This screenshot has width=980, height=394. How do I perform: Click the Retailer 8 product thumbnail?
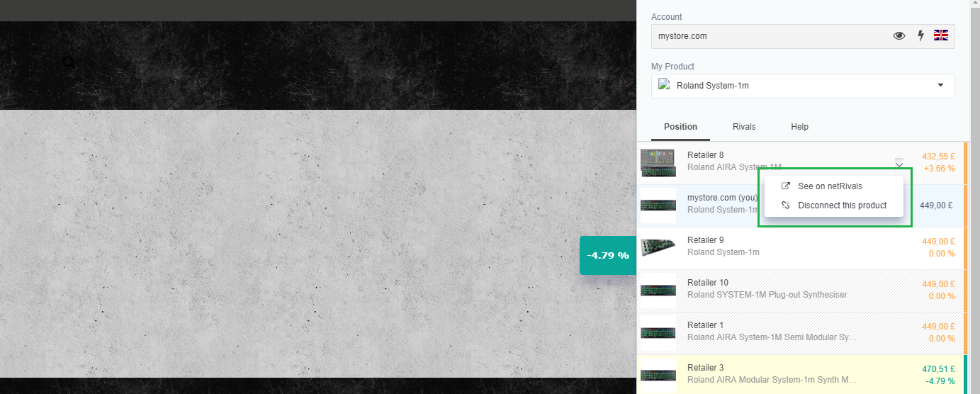click(x=658, y=163)
